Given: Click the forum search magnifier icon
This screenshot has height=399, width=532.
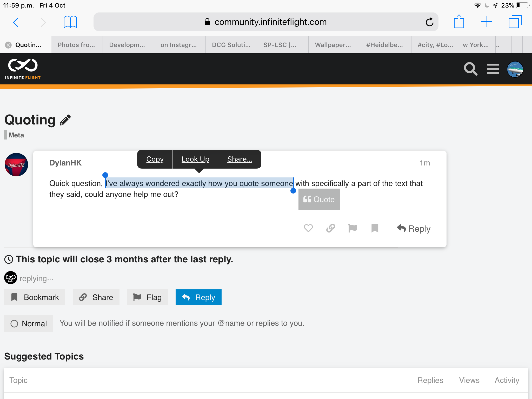Looking at the screenshot, I should [470, 69].
